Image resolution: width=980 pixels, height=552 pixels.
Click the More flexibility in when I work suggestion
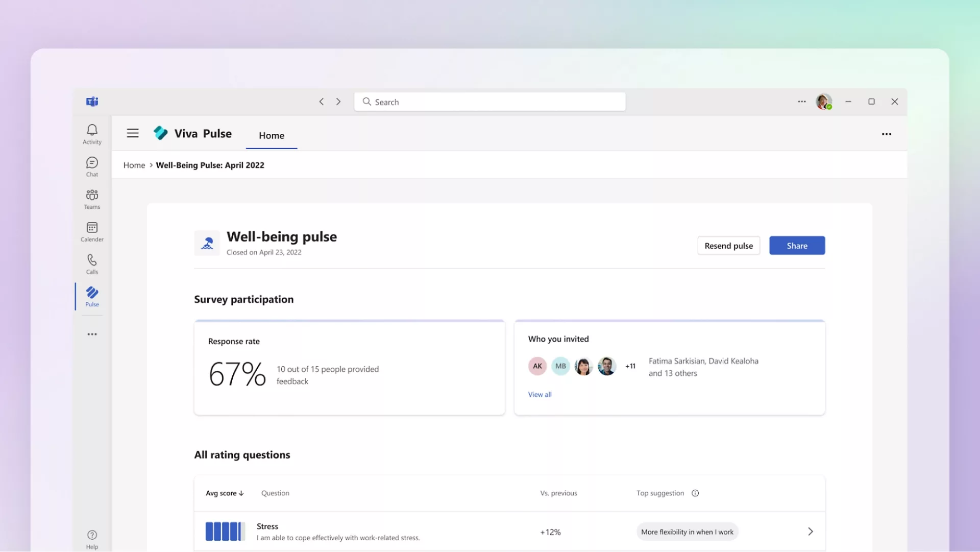pyautogui.click(x=687, y=532)
